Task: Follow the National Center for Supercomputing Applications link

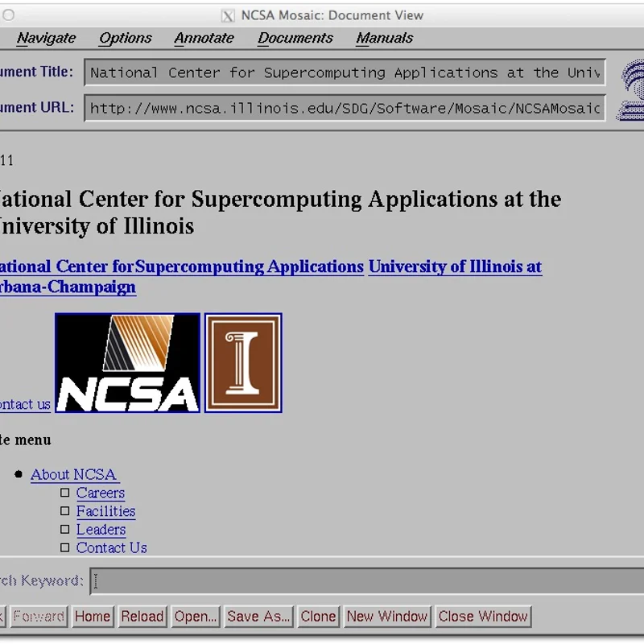Action: point(182,266)
